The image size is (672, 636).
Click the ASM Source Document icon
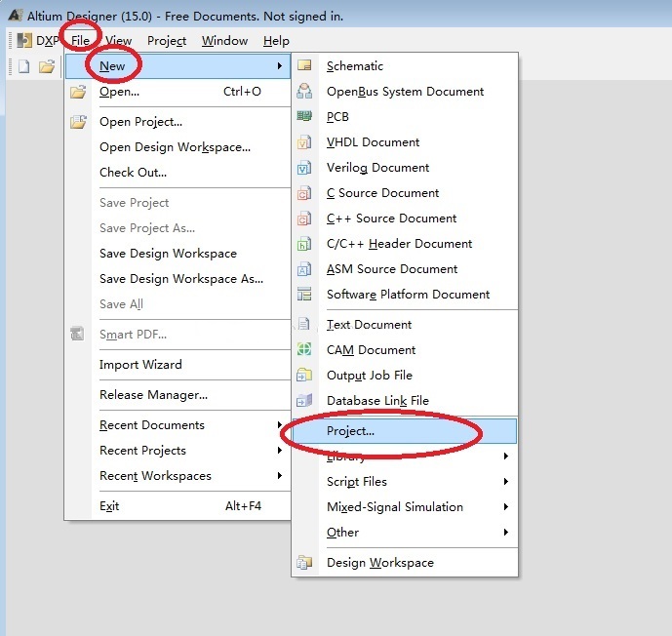(x=304, y=268)
